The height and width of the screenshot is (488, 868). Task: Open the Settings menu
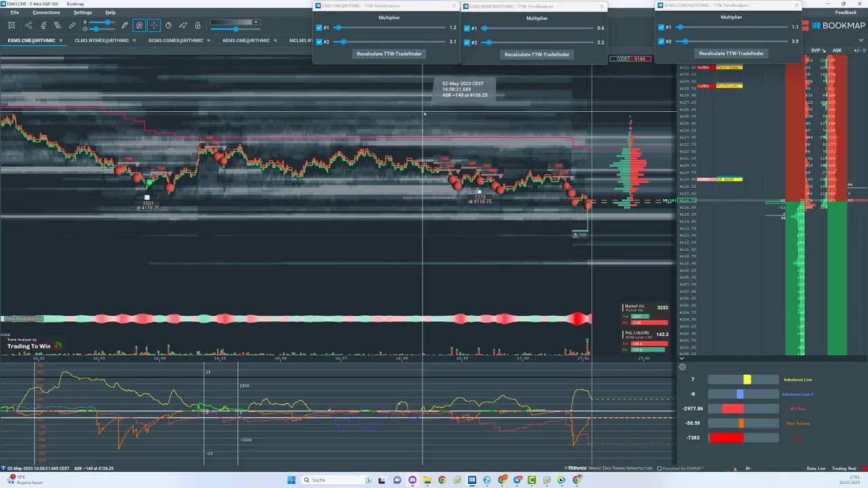pos(83,12)
